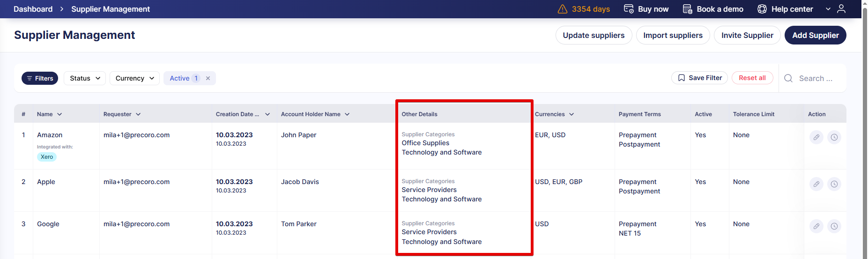Click the search magnifier icon
868x259 pixels.
[788, 78]
